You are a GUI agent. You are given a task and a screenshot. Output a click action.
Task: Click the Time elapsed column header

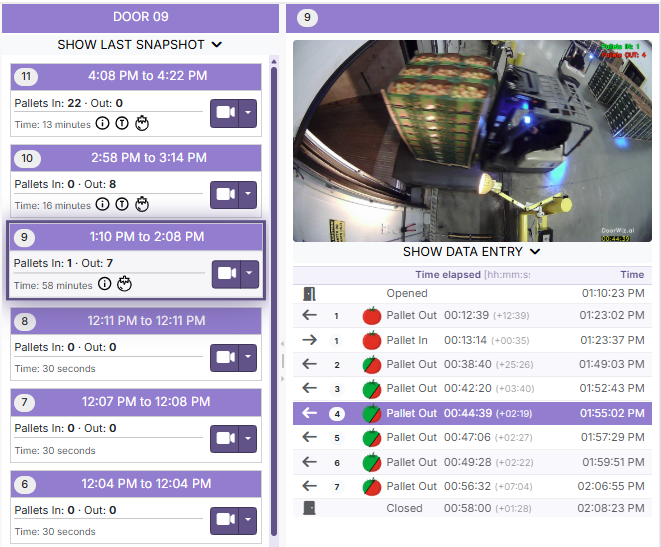[x=473, y=275]
